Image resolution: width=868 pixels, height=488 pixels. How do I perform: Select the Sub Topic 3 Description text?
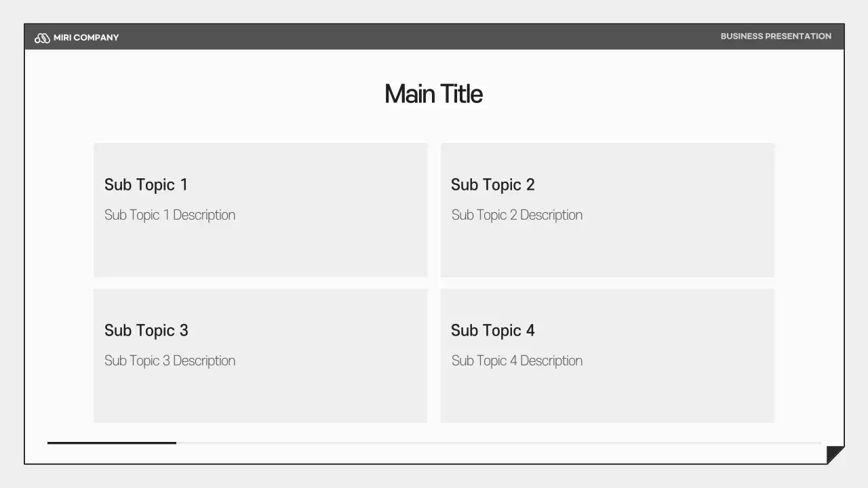pyautogui.click(x=170, y=361)
